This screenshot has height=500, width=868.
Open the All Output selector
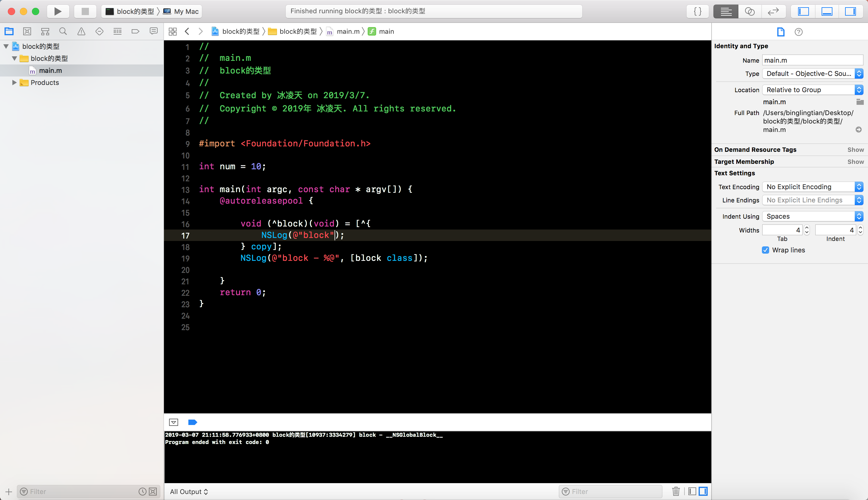click(189, 491)
